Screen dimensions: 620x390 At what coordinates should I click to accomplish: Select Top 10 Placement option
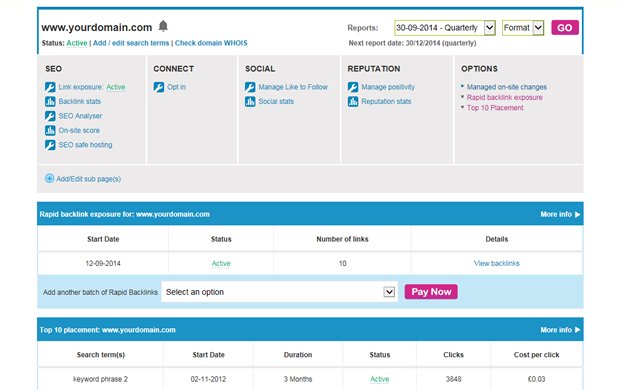[x=495, y=108]
